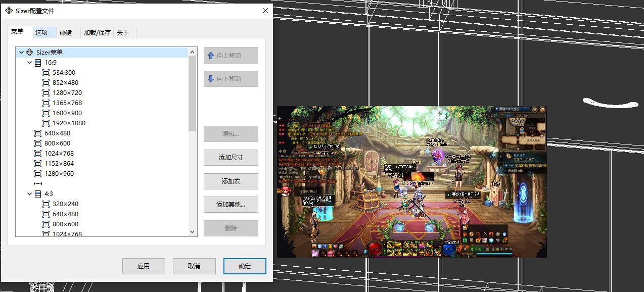Image resolution: width=644 pixels, height=292 pixels.
Task: Click the red HP orb in the game
Action: coord(375,248)
